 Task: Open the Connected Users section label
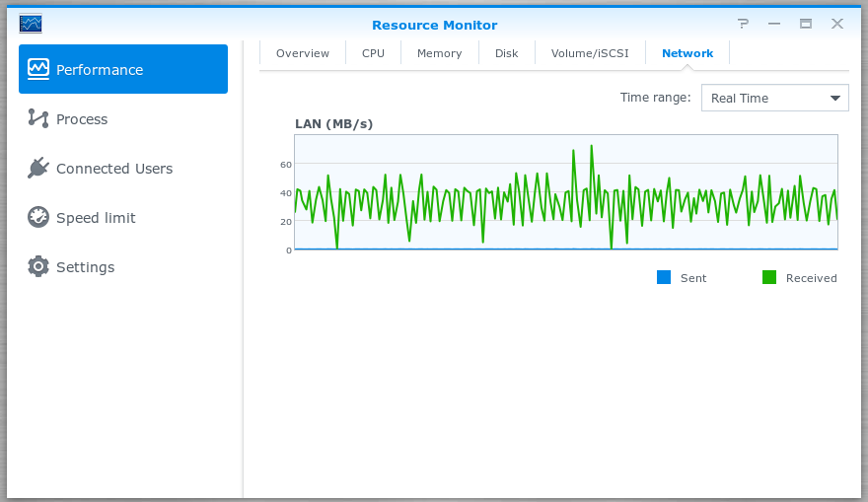[114, 169]
